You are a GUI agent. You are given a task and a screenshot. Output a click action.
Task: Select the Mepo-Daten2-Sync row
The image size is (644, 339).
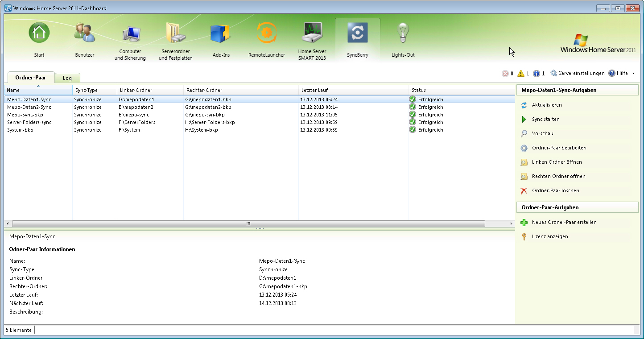pos(260,107)
